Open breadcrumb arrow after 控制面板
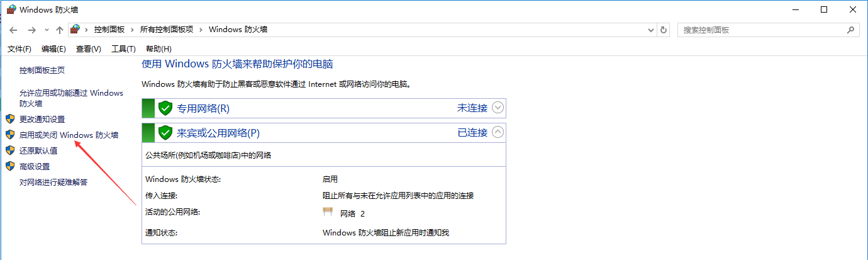The height and width of the screenshot is (260, 868). pos(133,30)
